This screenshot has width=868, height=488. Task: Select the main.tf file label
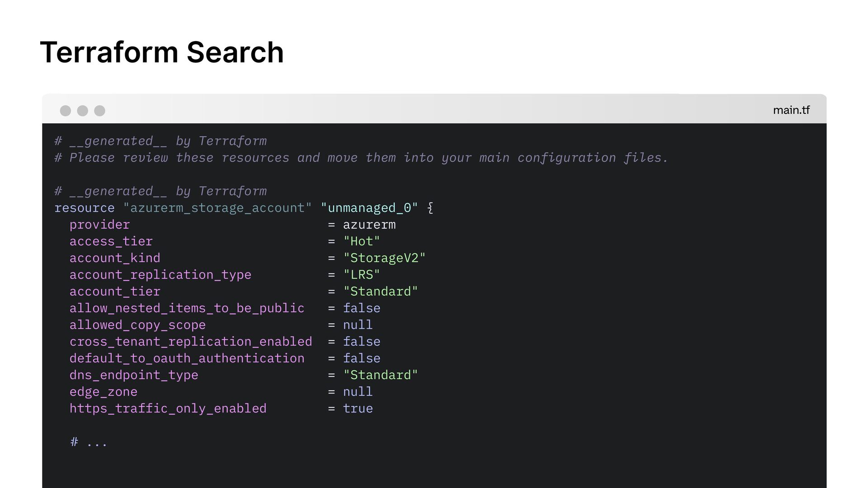(x=791, y=110)
